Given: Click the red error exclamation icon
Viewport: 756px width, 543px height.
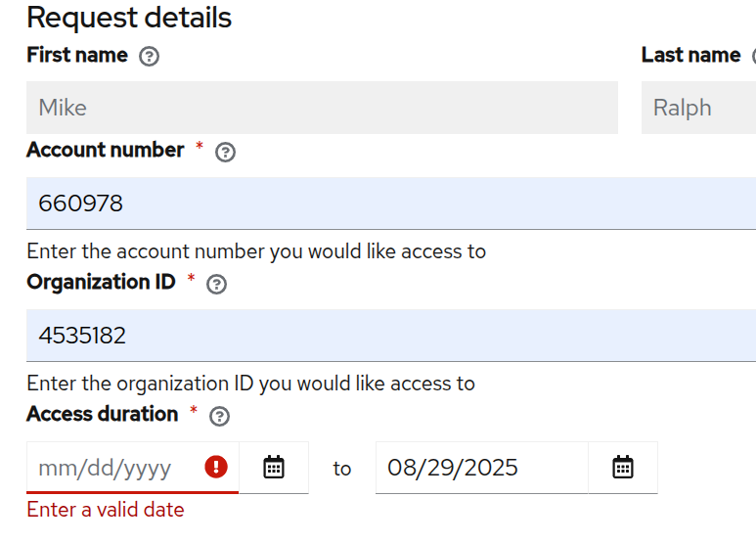Looking at the screenshot, I should point(216,468).
